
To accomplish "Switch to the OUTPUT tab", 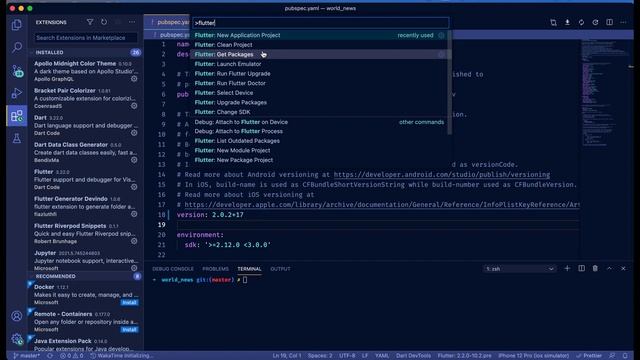I will tap(280, 269).
